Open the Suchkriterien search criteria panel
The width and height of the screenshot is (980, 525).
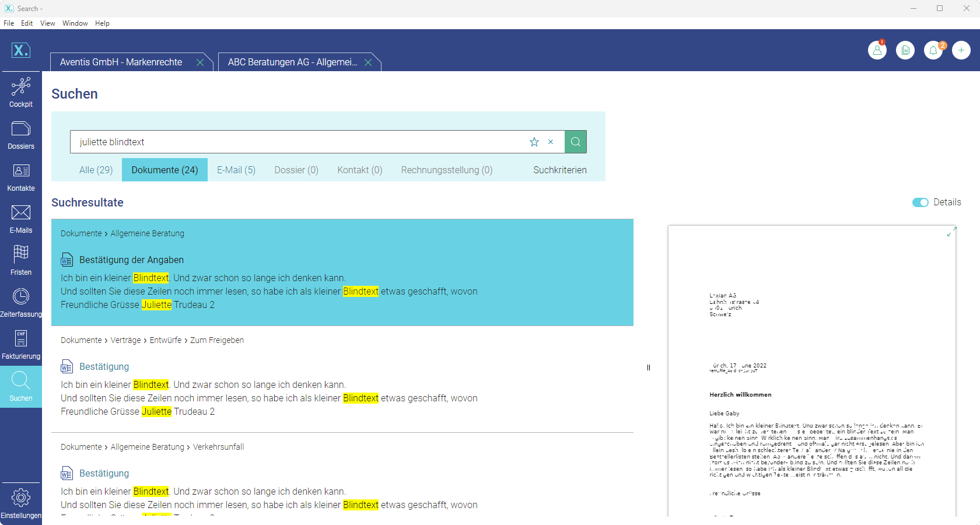(559, 170)
